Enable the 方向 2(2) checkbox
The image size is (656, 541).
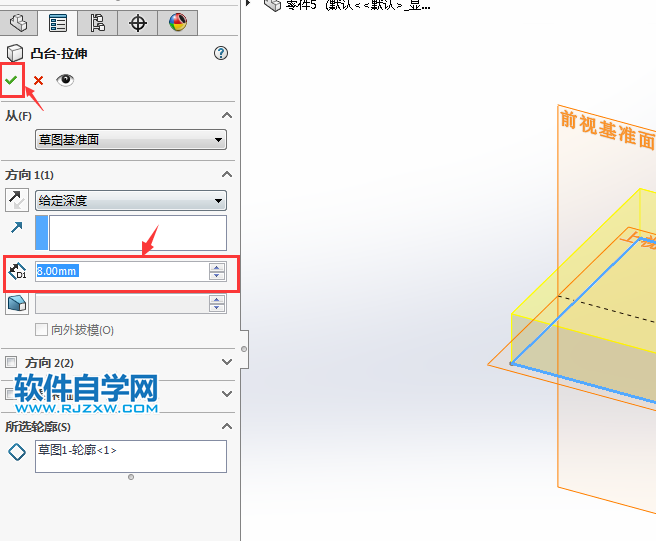[x=11, y=362]
